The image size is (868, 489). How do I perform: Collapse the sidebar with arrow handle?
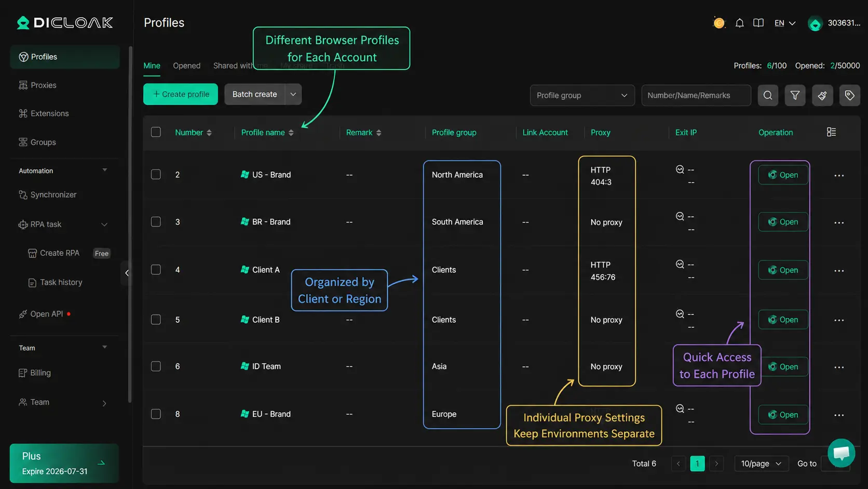[127, 273]
